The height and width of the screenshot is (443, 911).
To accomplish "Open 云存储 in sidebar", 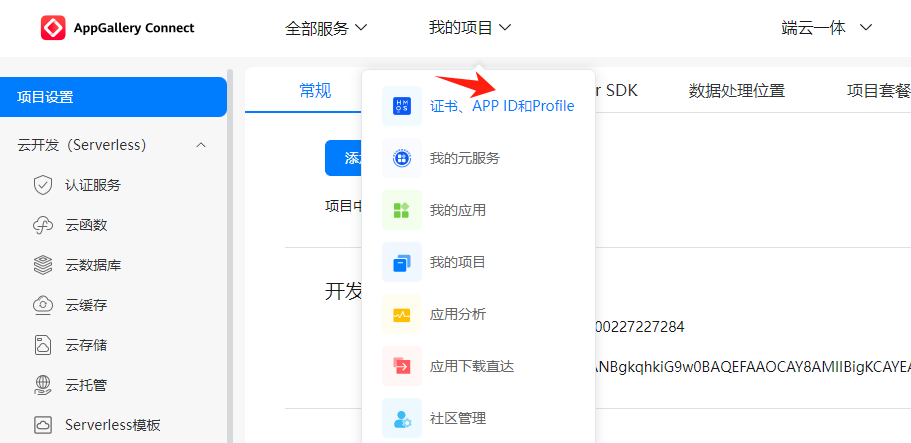I will [86, 345].
